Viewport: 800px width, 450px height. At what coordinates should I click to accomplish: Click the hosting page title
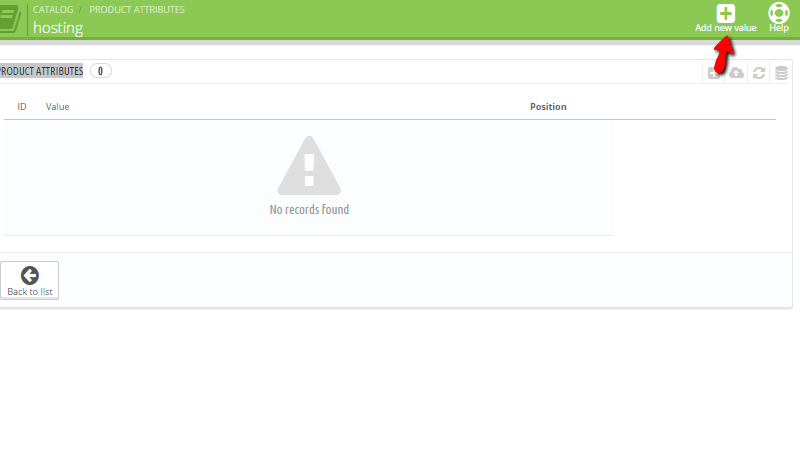click(x=58, y=28)
